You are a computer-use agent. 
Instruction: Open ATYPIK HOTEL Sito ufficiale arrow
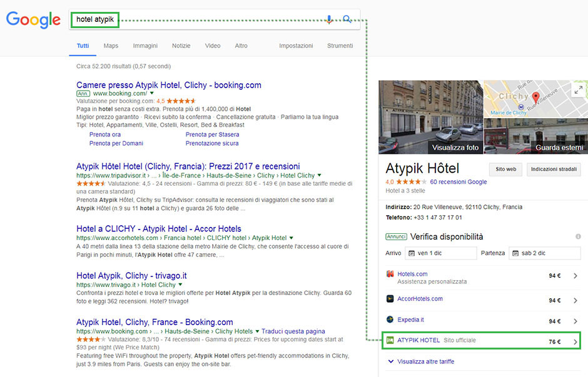pos(575,342)
